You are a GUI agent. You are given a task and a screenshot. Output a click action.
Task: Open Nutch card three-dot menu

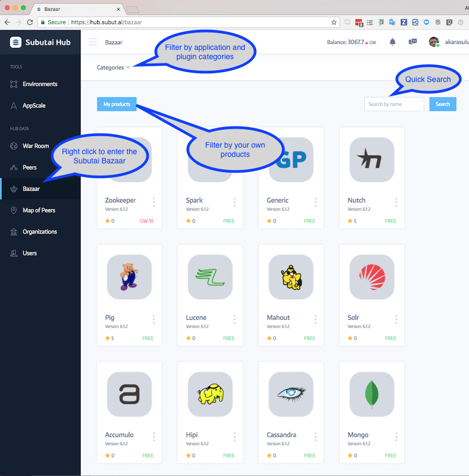pyautogui.click(x=396, y=202)
